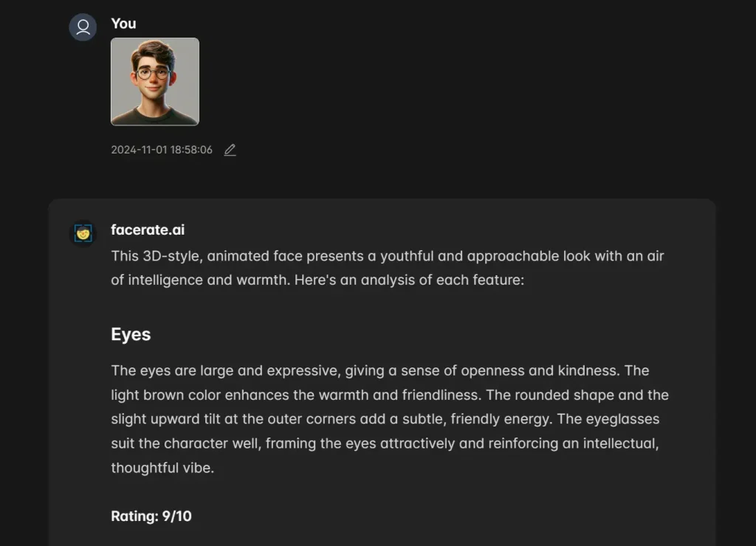Image resolution: width=756 pixels, height=546 pixels.
Task: Click the facerate.ai sender name
Action: tap(148, 229)
